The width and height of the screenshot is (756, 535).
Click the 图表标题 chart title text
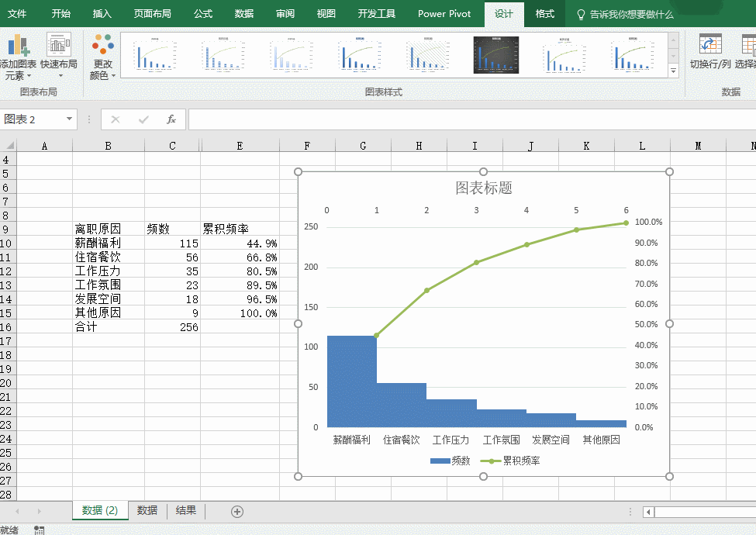(483, 188)
